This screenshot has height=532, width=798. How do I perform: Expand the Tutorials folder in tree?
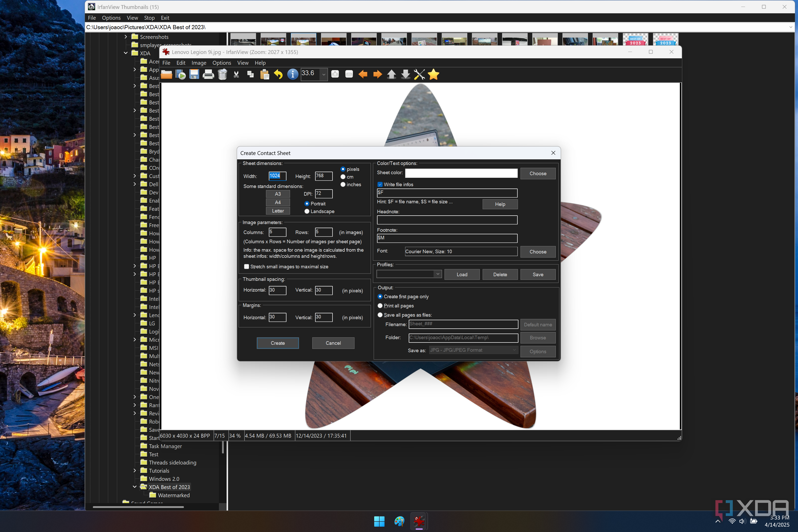tap(135, 471)
